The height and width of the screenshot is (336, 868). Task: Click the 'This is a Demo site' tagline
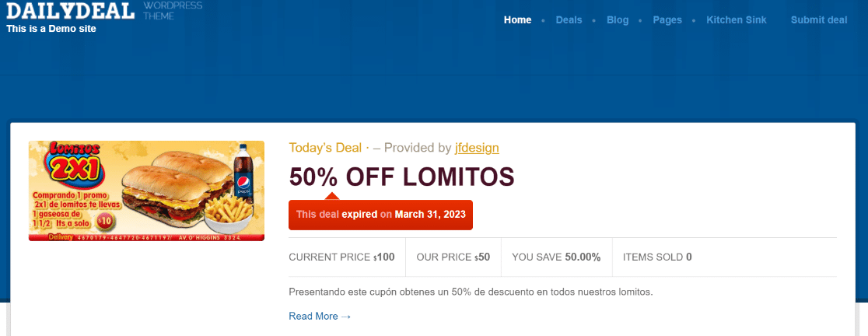pyautogui.click(x=51, y=29)
